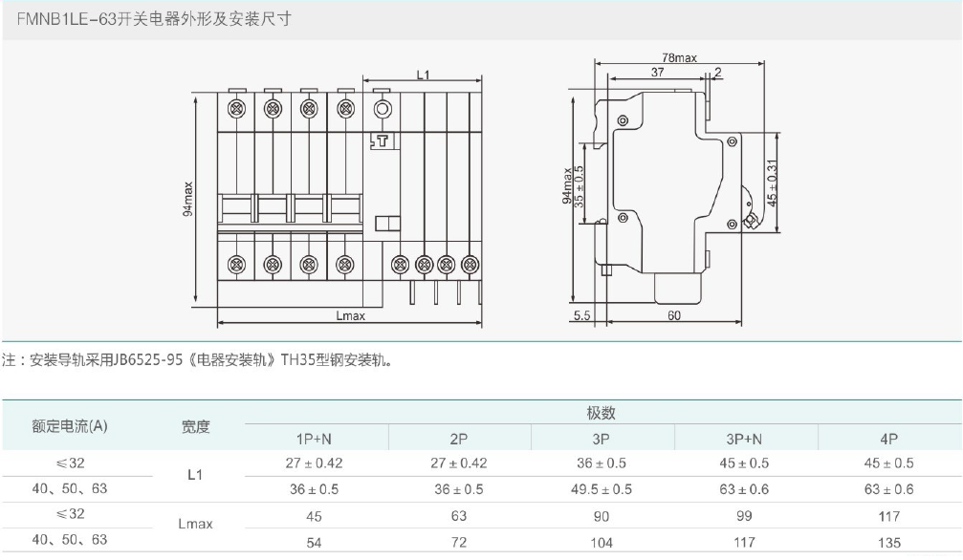
Task: Click the top-left terminal screw in the front view
Action: coord(234,109)
